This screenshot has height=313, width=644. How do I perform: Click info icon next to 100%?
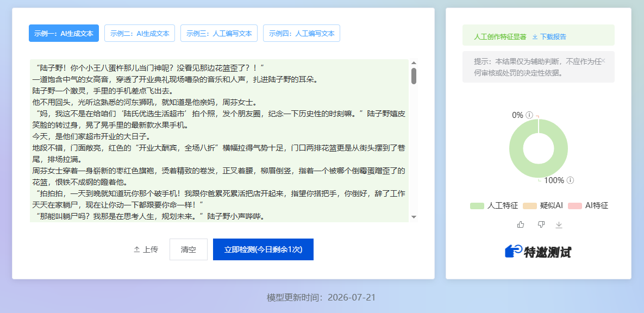(570, 180)
